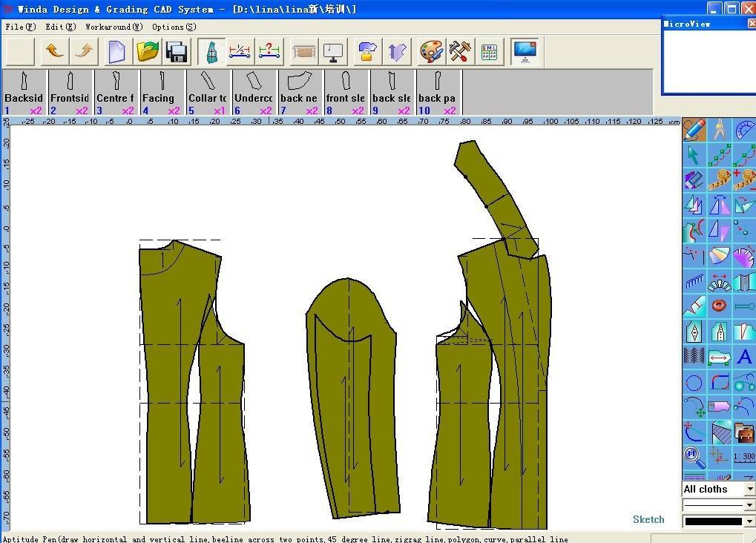Select the Frontside piece thumbnail

click(70, 93)
